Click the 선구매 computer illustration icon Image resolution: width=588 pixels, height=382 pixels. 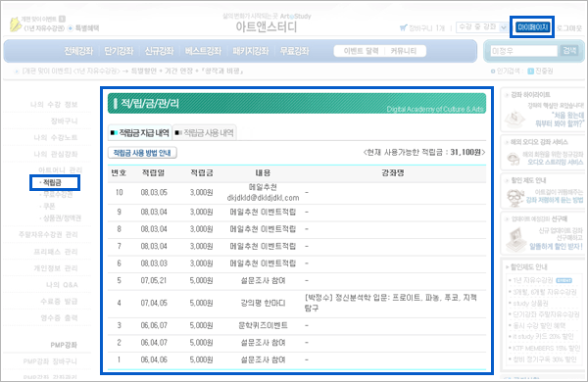pos(516,239)
